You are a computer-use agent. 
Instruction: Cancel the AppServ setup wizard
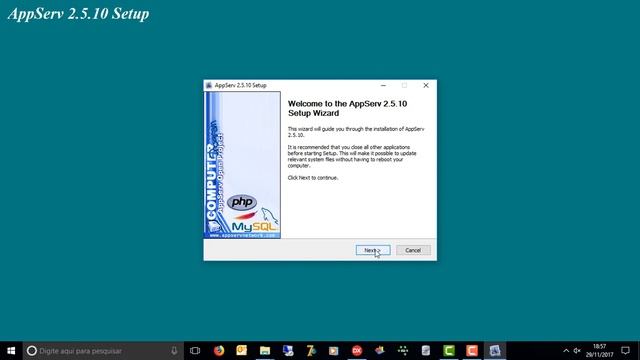pos(413,250)
